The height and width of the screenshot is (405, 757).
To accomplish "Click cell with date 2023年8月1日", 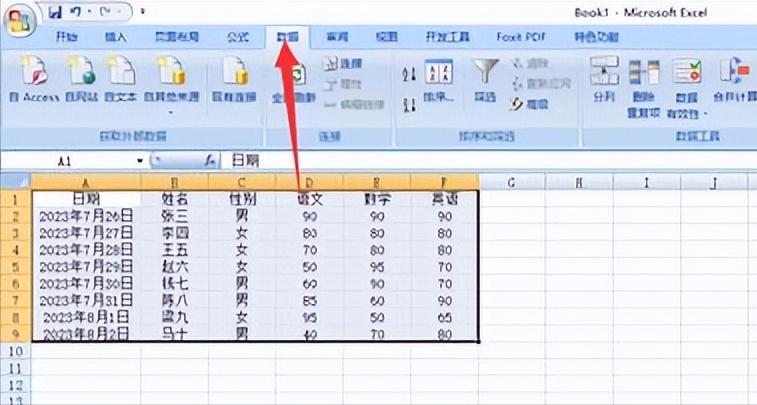I will coord(86,317).
